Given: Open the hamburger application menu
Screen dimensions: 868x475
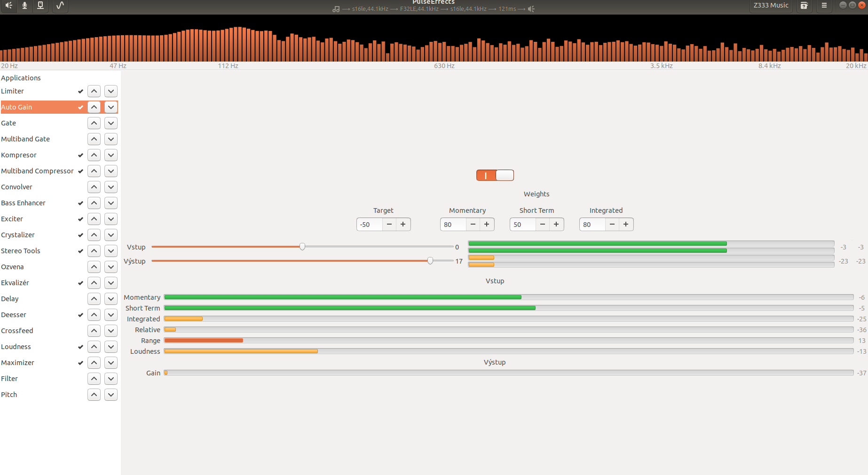Looking at the screenshot, I should (824, 6).
